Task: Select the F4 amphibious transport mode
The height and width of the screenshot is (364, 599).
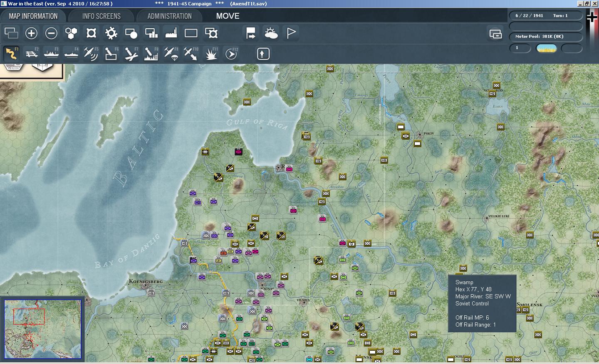Action: click(71, 54)
